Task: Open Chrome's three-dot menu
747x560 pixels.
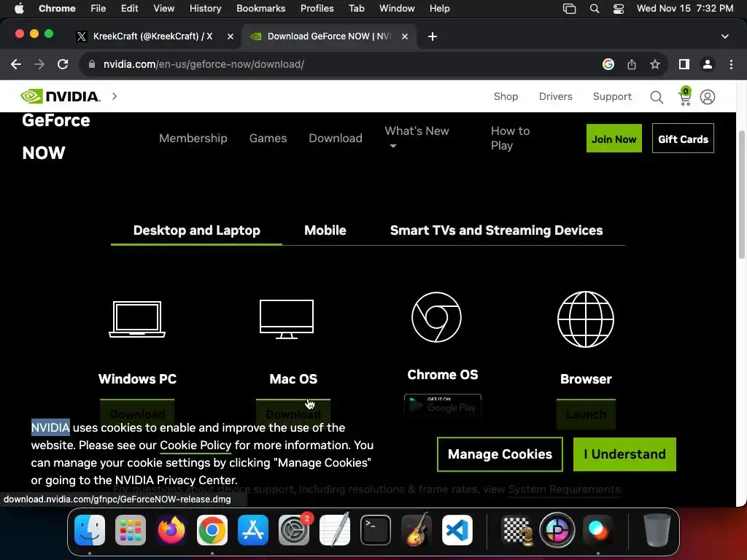Action: 731,64
